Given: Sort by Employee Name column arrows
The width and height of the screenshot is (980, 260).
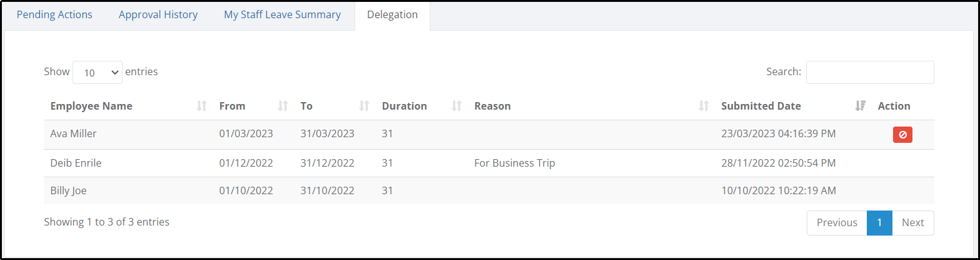Looking at the screenshot, I should 201,107.
